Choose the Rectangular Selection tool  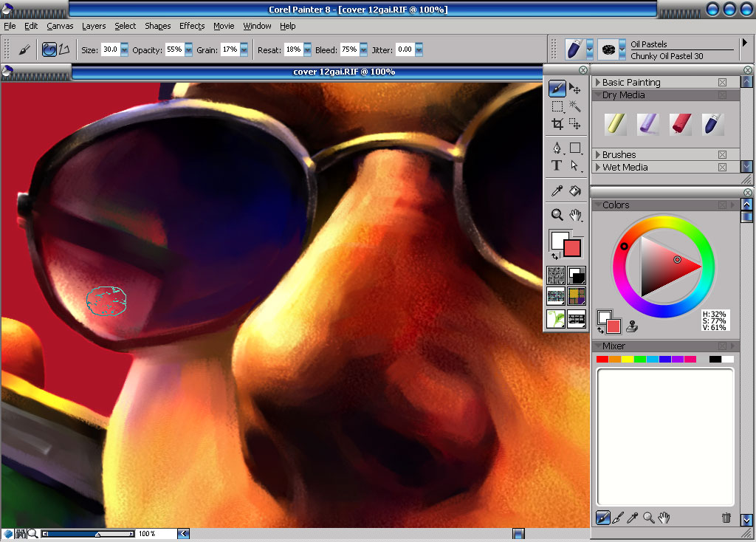557,106
